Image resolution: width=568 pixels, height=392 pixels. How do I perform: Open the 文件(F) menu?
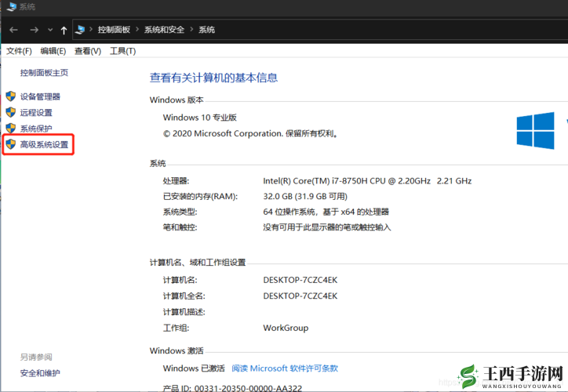[19, 51]
